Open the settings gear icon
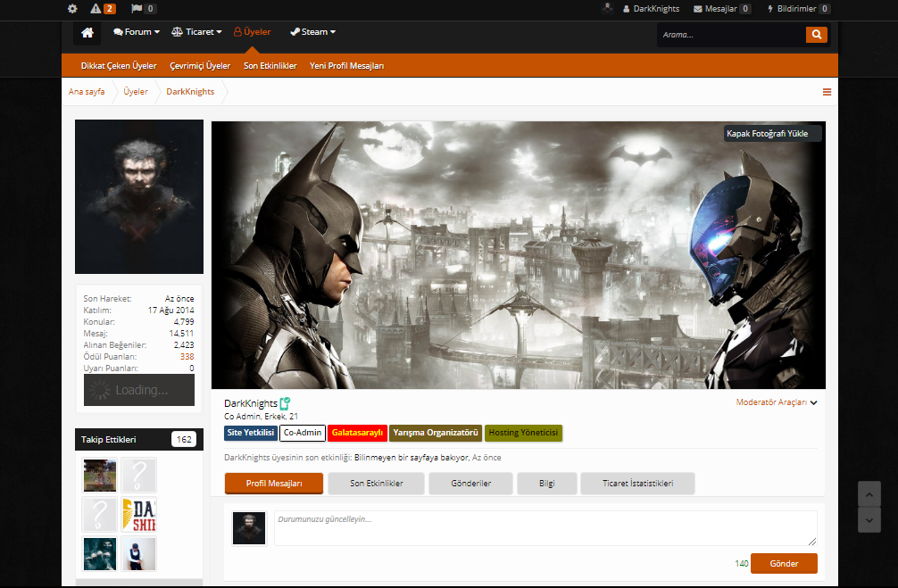 pyautogui.click(x=72, y=9)
